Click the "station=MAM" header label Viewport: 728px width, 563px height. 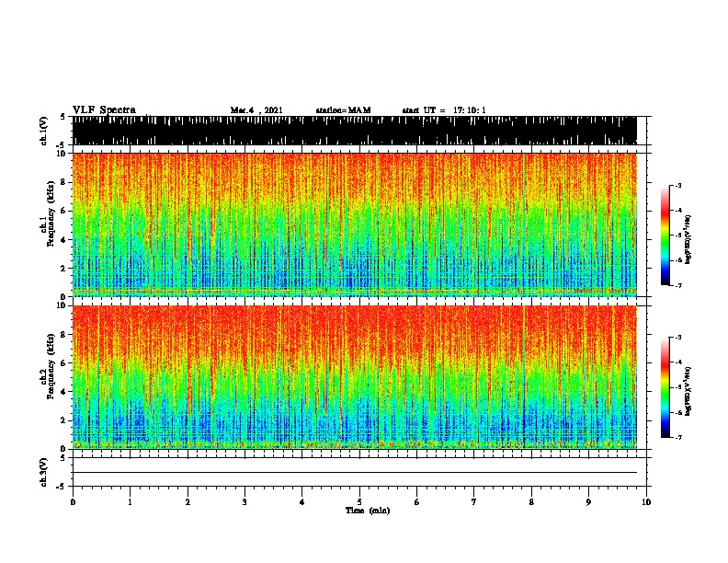343,110
